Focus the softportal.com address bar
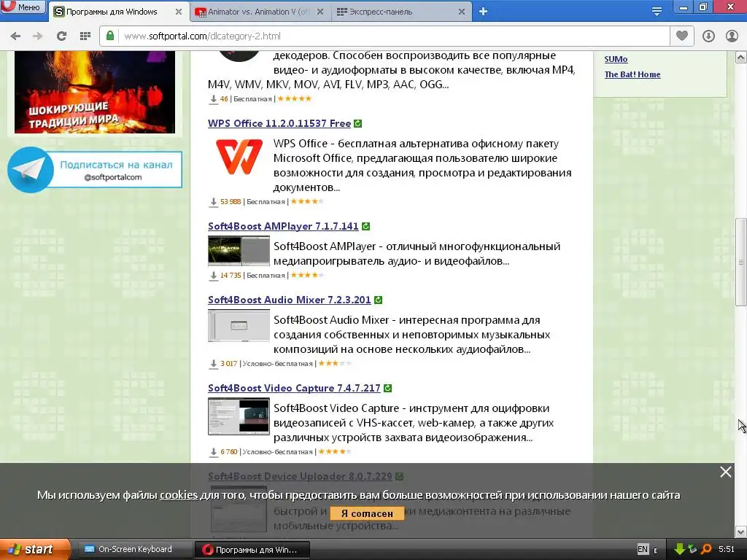 384,36
